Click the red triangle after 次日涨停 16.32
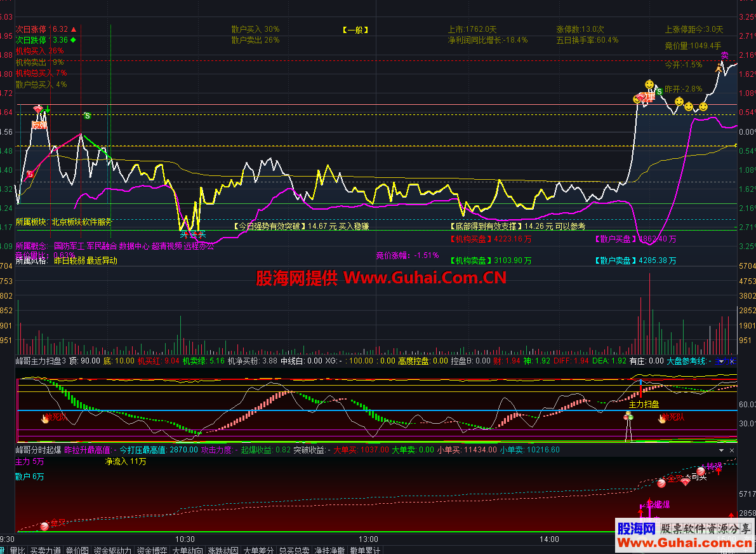Viewport: 756px width, 554px height. click(74, 29)
